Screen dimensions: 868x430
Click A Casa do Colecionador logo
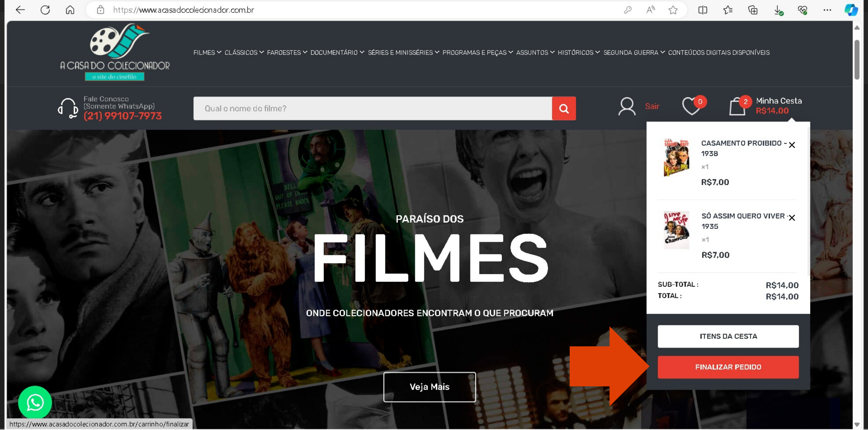(115, 52)
